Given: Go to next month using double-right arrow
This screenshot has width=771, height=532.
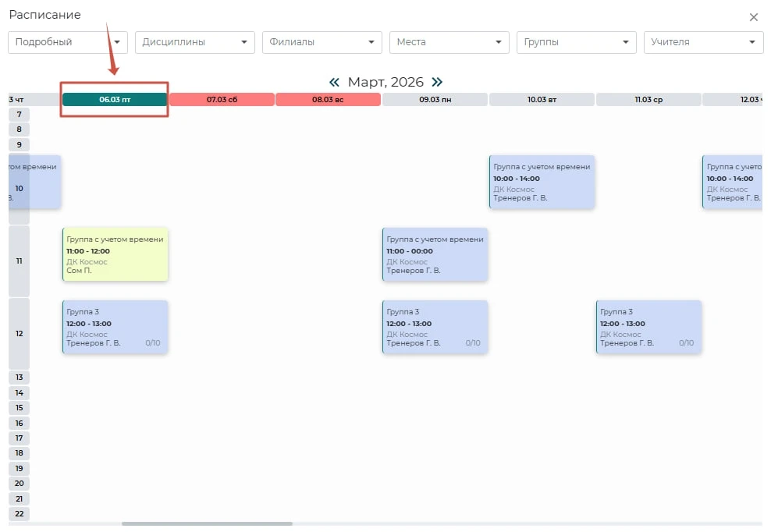Looking at the screenshot, I should click(x=437, y=82).
